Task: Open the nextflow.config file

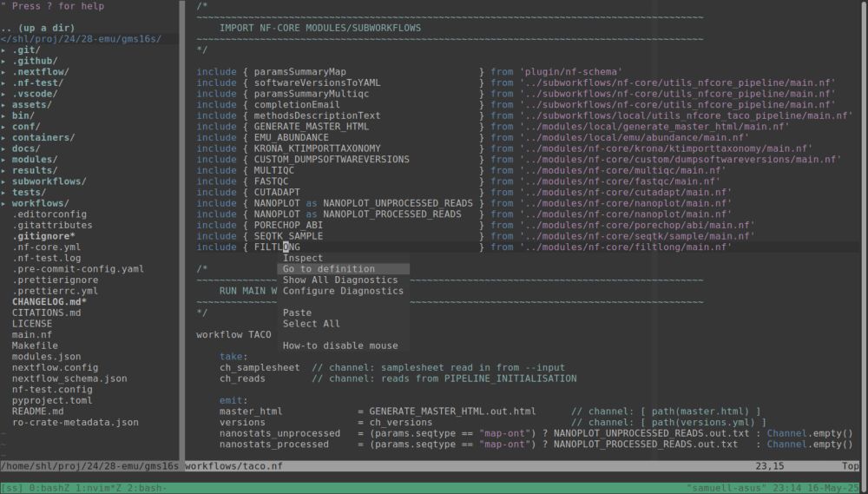Action: click(56, 368)
